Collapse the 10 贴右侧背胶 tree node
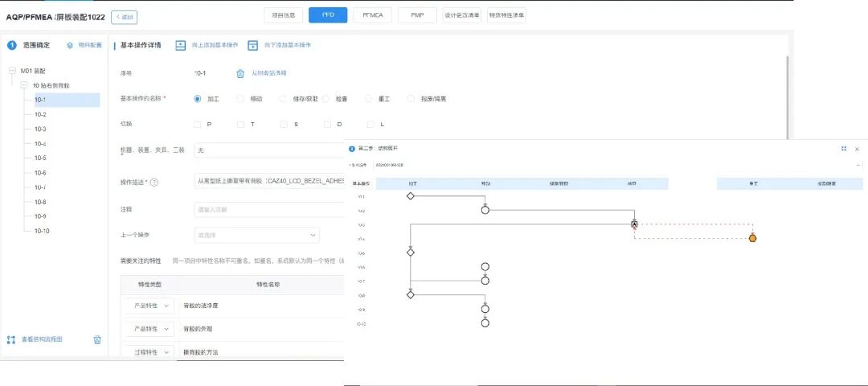Image resolution: width=868 pixels, height=386 pixels. 24,86
